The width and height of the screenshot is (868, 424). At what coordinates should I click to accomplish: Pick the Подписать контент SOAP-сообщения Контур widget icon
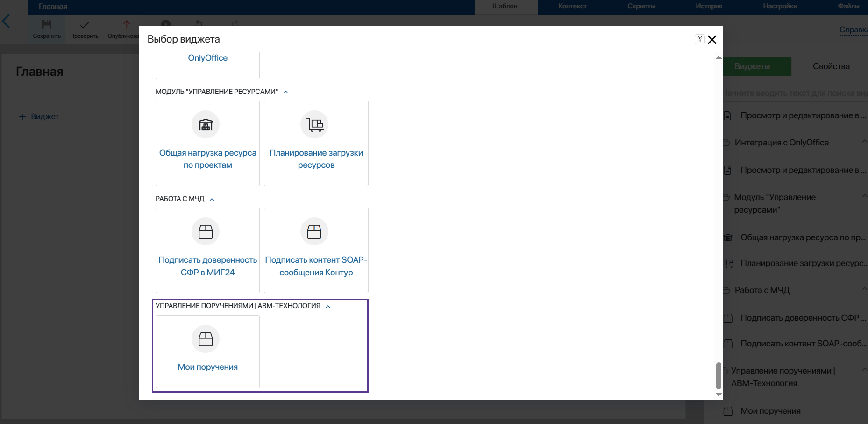[x=314, y=231]
